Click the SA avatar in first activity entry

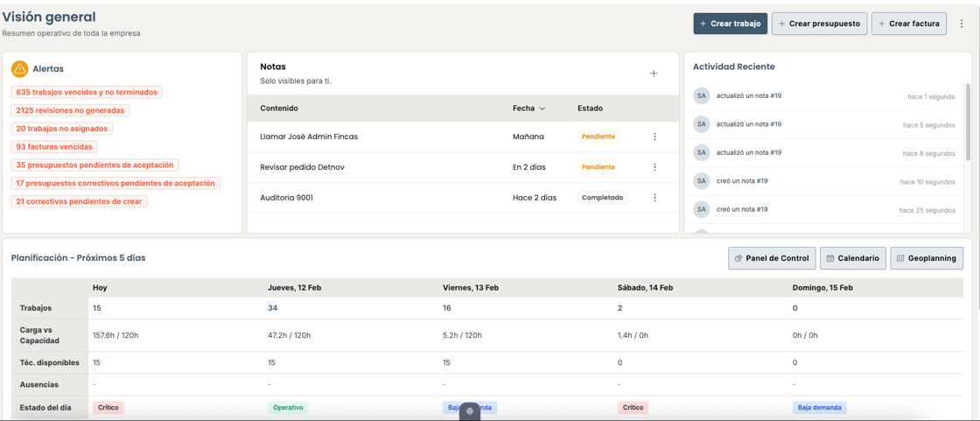click(x=701, y=96)
